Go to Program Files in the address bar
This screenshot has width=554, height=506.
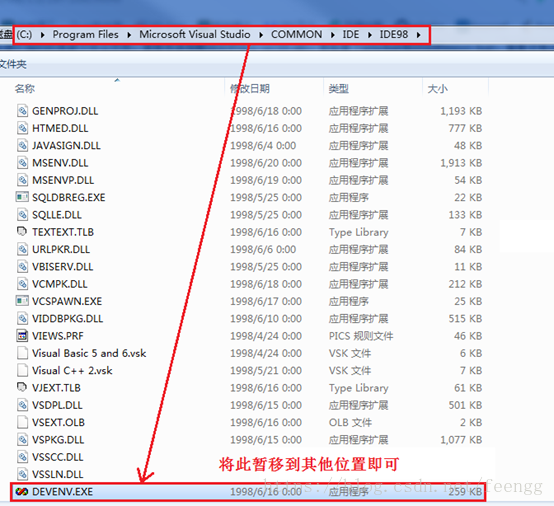coord(86,34)
